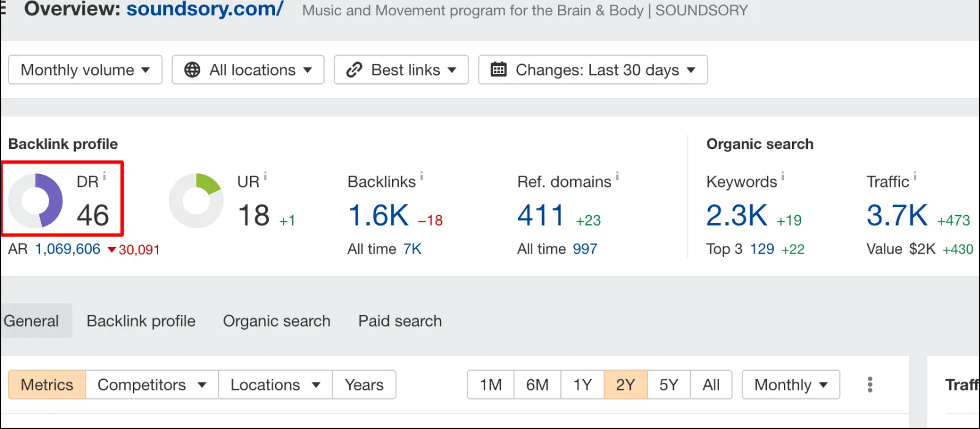Open the Competitors dropdown

[152, 385]
